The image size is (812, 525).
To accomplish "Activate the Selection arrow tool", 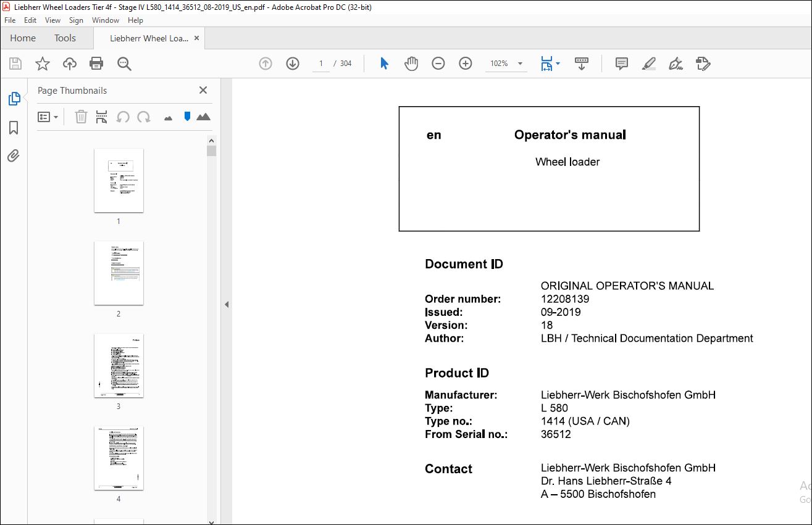I will pyautogui.click(x=384, y=64).
